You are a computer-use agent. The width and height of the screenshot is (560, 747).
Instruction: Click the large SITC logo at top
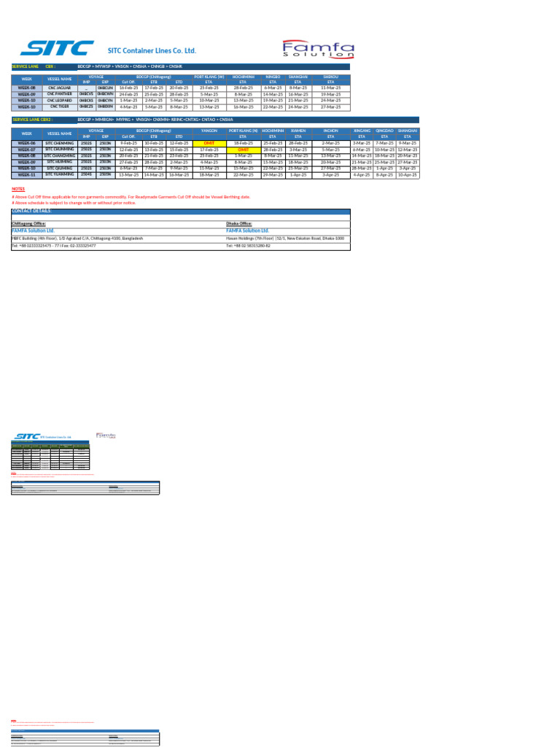[x=57, y=48]
